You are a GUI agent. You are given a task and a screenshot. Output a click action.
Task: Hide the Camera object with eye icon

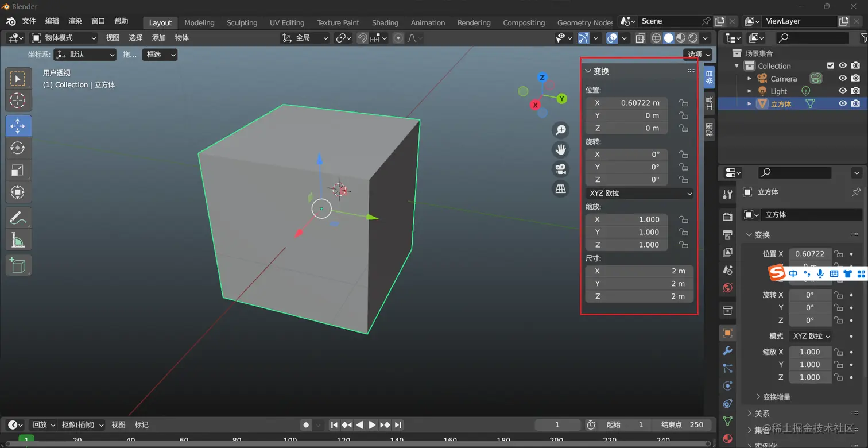(x=843, y=79)
